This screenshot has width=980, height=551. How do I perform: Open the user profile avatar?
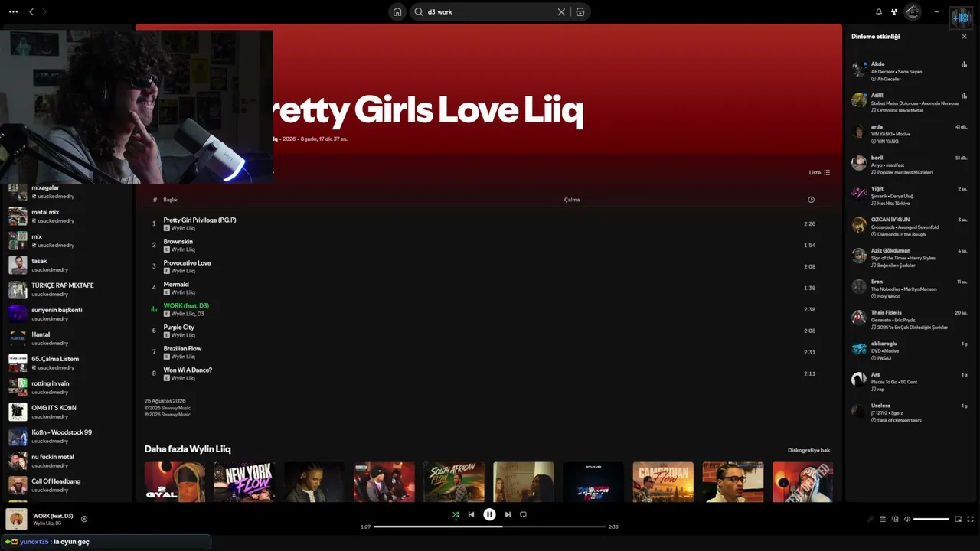912,11
